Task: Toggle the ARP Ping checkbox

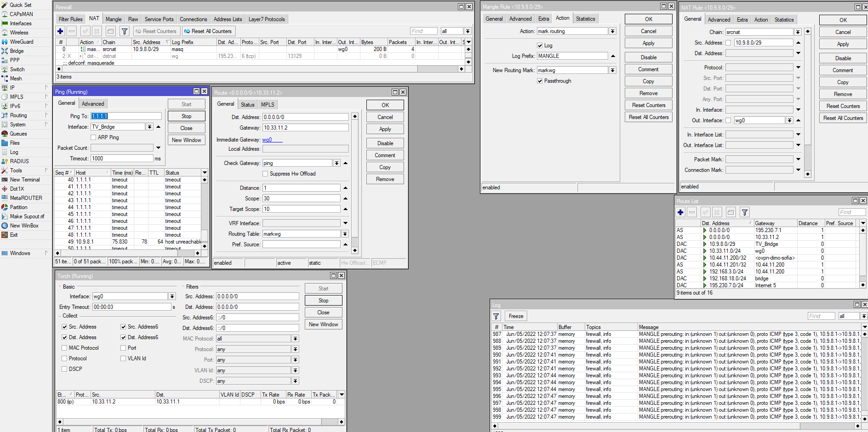Action: point(93,137)
